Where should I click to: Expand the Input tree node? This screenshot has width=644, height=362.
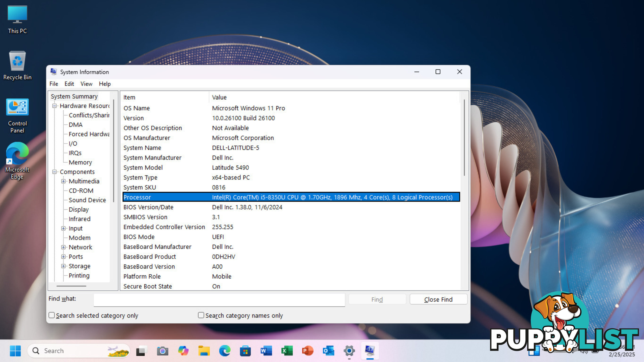coord(64,228)
